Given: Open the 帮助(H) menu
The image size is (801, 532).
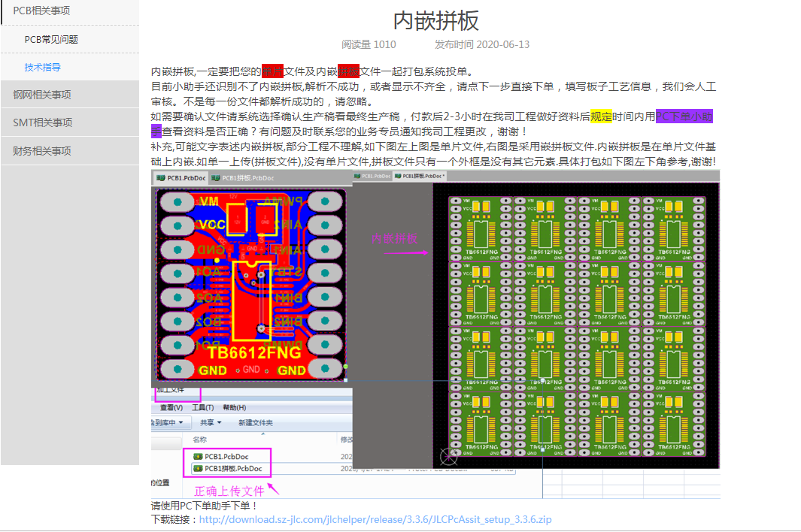Looking at the screenshot, I should pyautogui.click(x=235, y=407).
